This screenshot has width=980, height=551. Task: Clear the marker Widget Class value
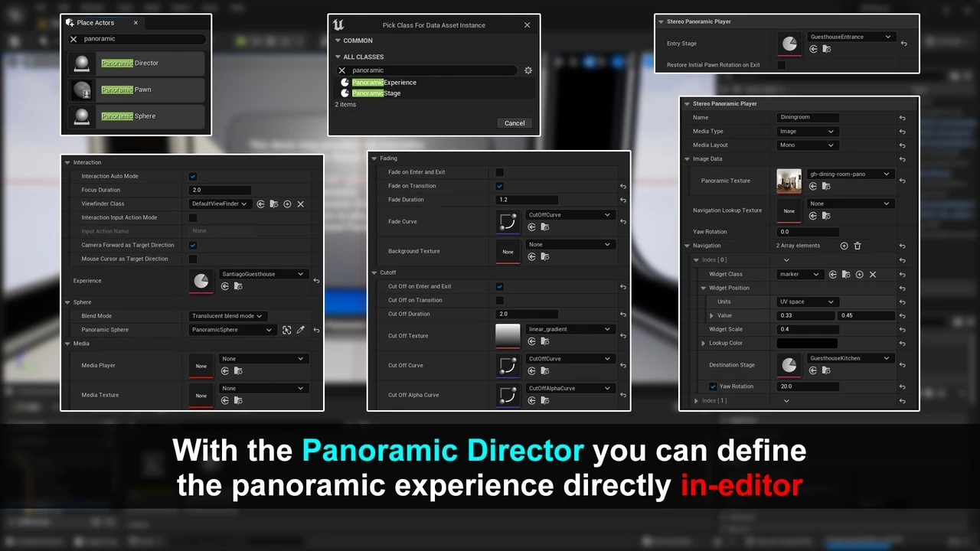tap(873, 274)
